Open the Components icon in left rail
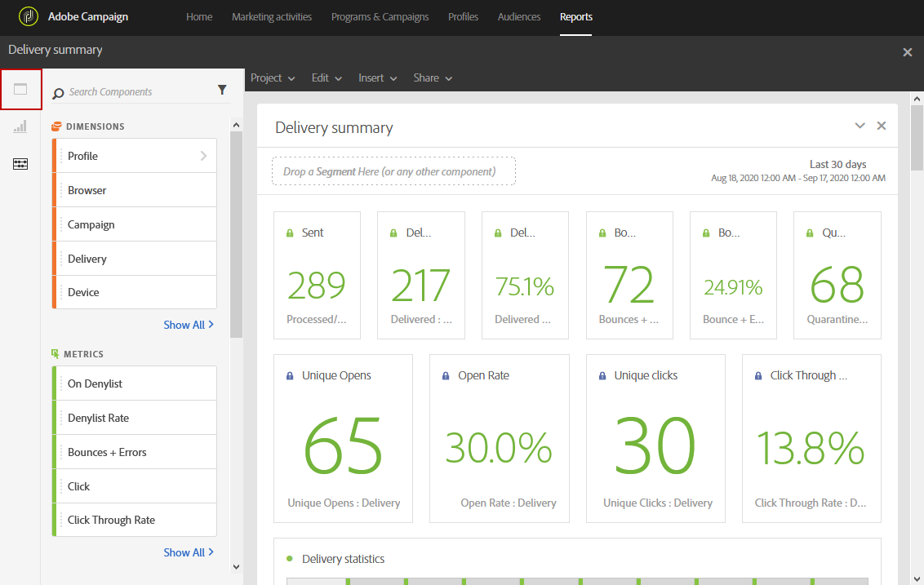 tap(20, 164)
